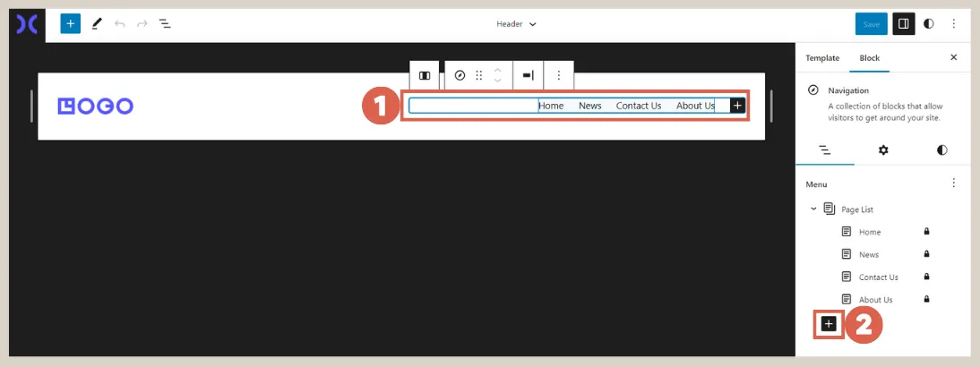Click the lock icon next to Contact Us
The height and width of the screenshot is (367, 980).
[926, 277]
